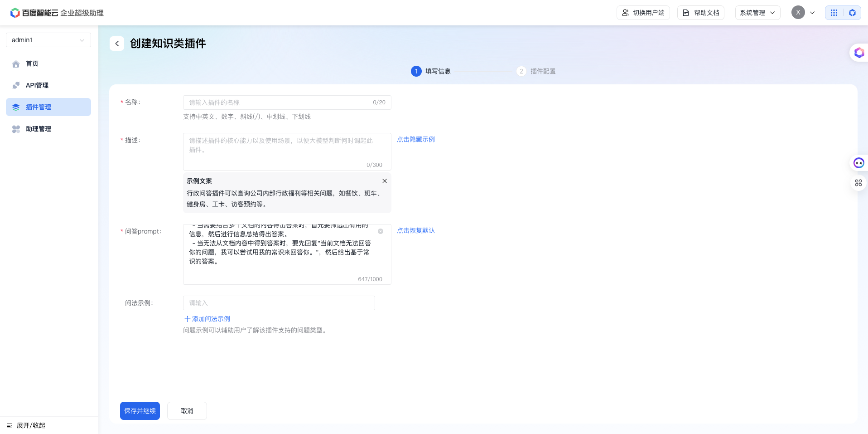Click 切换用户端 button

643,13
